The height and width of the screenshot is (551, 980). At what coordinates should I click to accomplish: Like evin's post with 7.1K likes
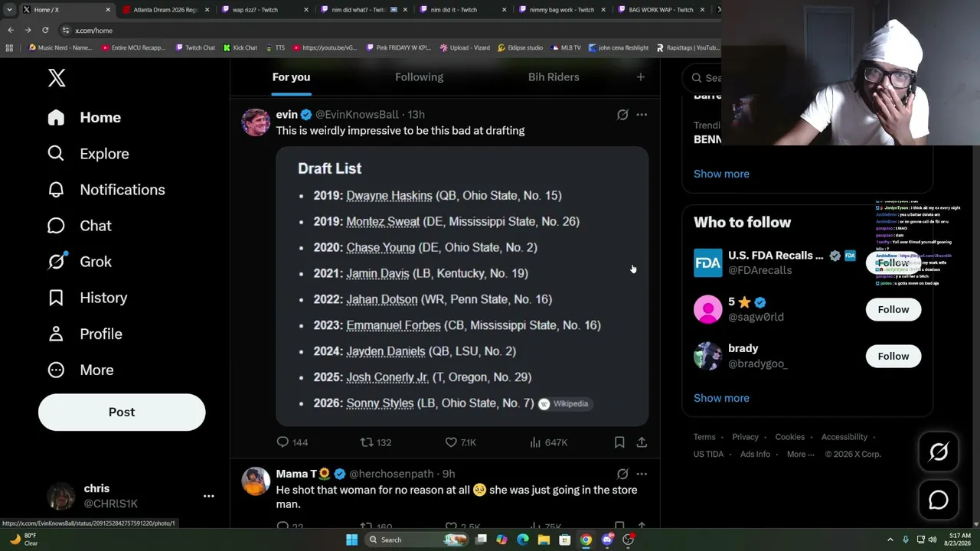coord(460,442)
